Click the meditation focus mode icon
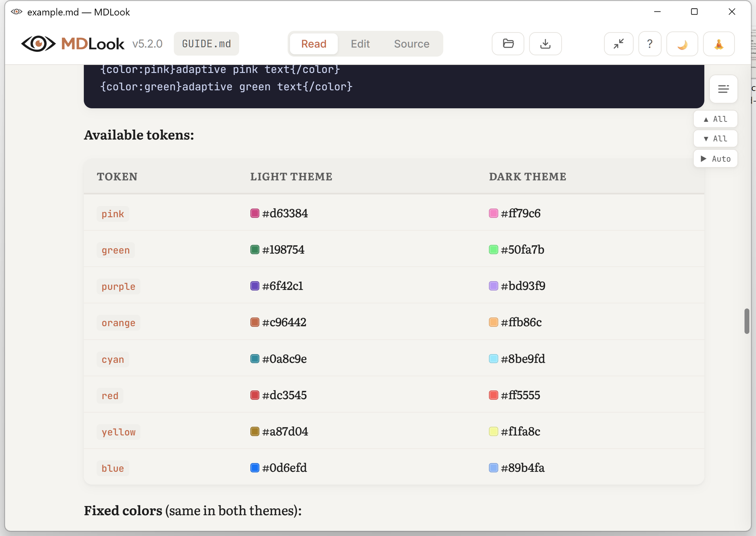The width and height of the screenshot is (756, 536). pyautogui.click(x=719, y=44)
